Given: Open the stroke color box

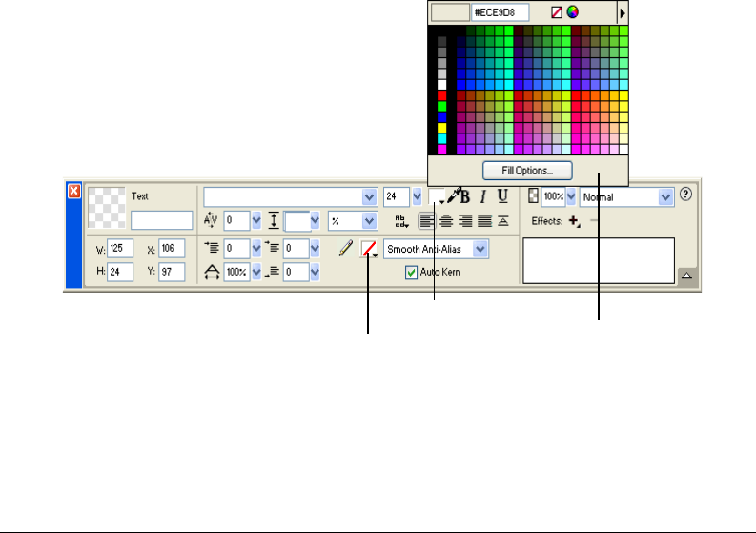Looking at the screenshot, I should click(369, 249).
